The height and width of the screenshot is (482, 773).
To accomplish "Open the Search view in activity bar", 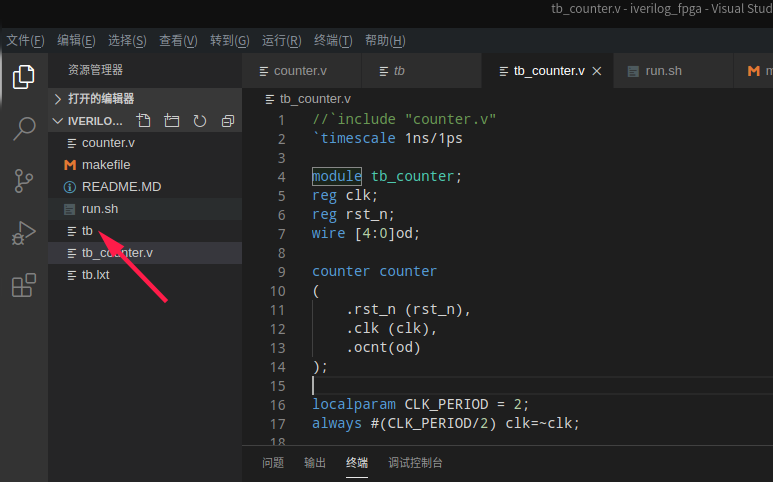I will click(x=24, y=129).
